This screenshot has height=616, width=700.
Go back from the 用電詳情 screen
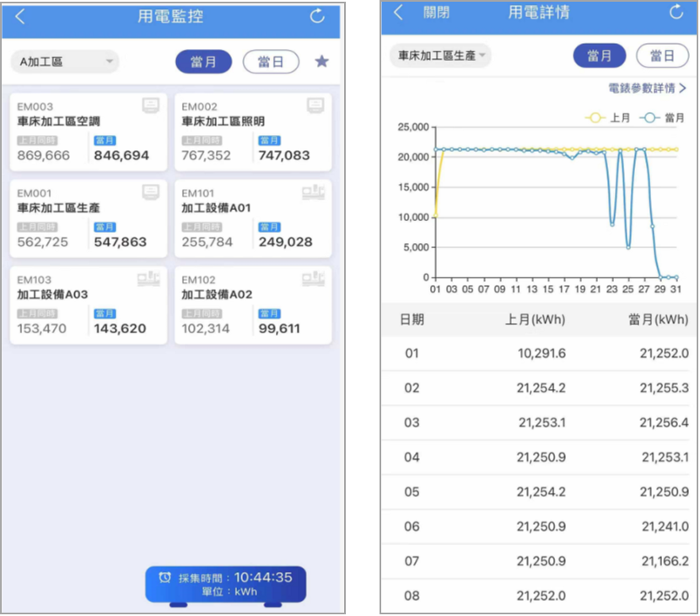399,13
